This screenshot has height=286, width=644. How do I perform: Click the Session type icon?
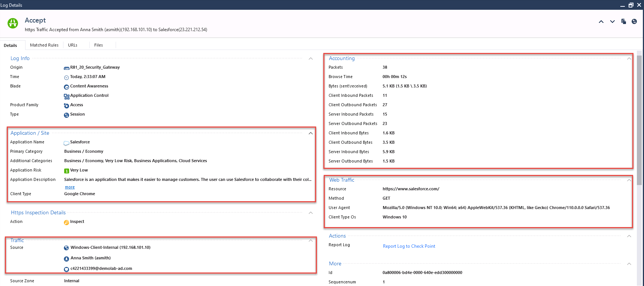(66, 115)
